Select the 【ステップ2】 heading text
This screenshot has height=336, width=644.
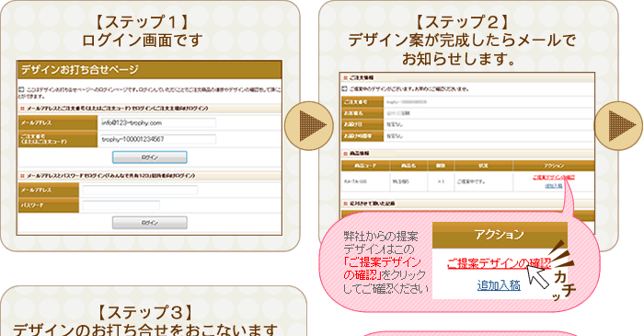click(462, 22)
